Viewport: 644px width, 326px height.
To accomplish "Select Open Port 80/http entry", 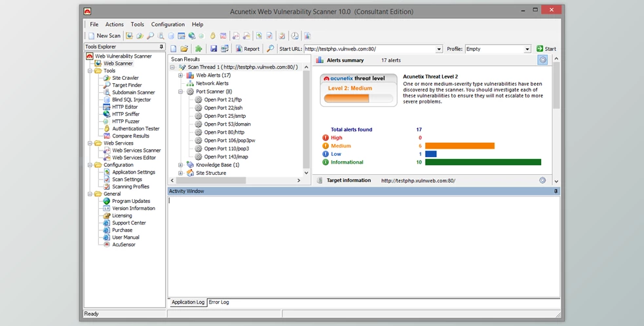I will pyautogui.click(x=224, y=132).
